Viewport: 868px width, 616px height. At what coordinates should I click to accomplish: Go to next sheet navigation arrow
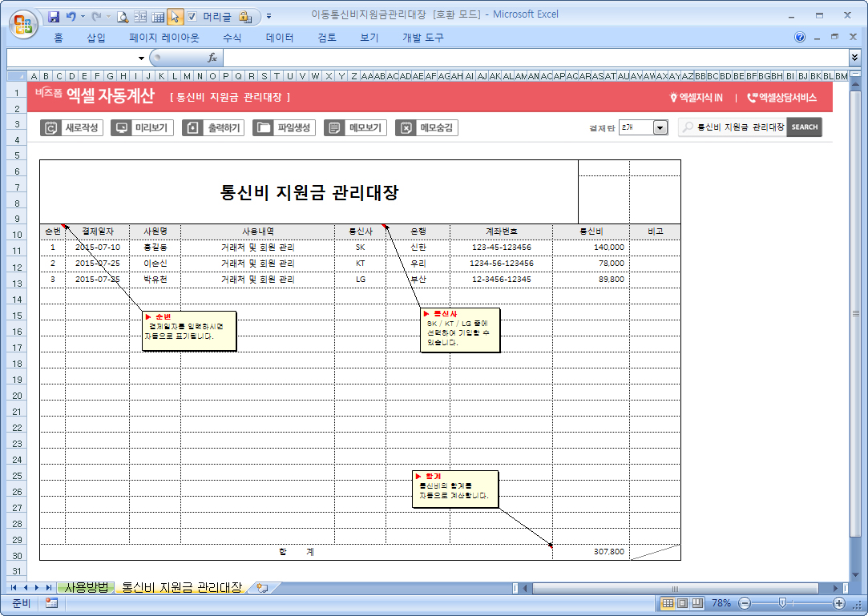coord(37,588)
